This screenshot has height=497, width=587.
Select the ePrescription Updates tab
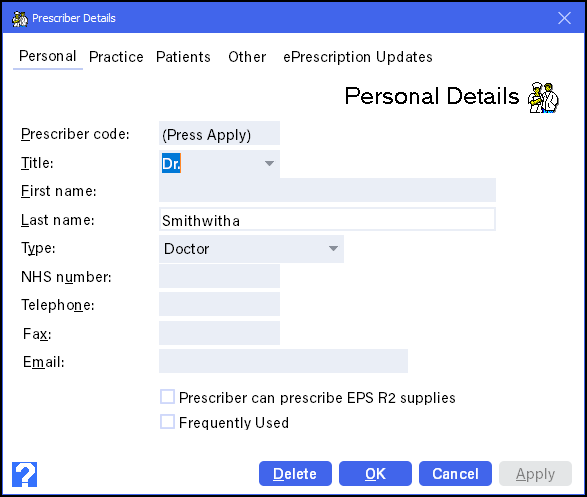[358, 57]
